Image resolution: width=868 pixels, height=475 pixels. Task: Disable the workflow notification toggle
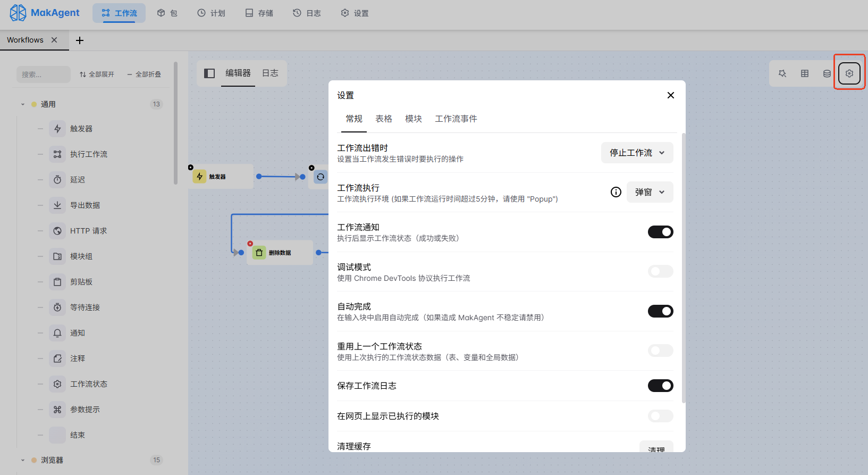click(660, 232)
